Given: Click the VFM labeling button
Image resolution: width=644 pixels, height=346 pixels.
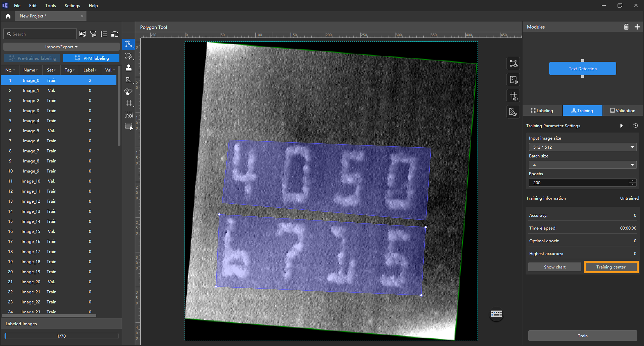Looking at the screenshot, I should [91, 58].
